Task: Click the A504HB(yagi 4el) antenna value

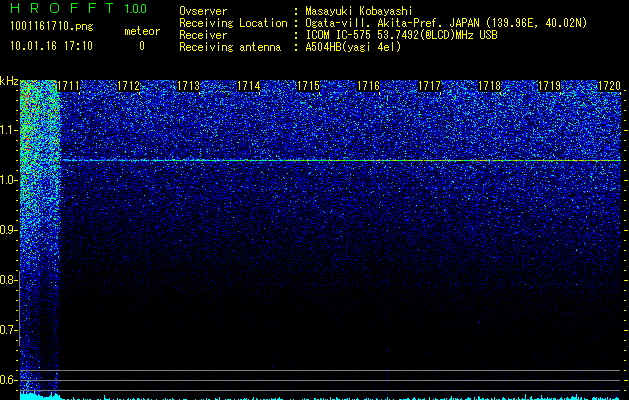Action: point(353,47)
